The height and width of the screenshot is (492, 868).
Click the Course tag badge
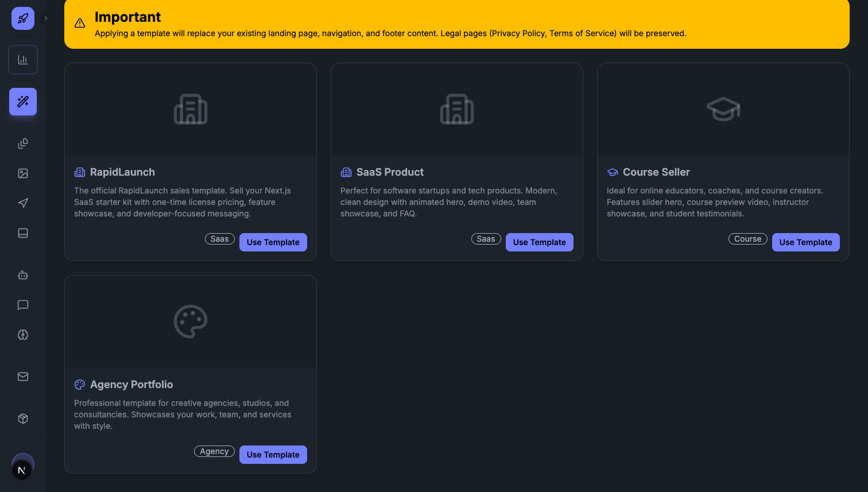coord(748,239)
